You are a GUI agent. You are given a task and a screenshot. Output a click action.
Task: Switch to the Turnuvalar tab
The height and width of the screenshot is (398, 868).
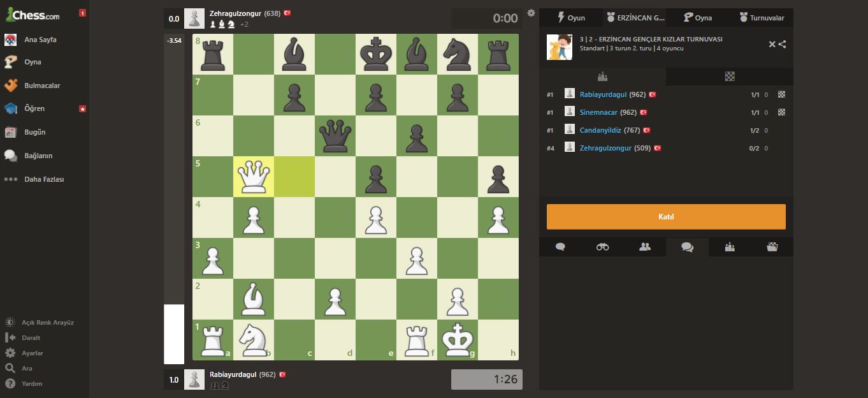click(x=762, y=18)
